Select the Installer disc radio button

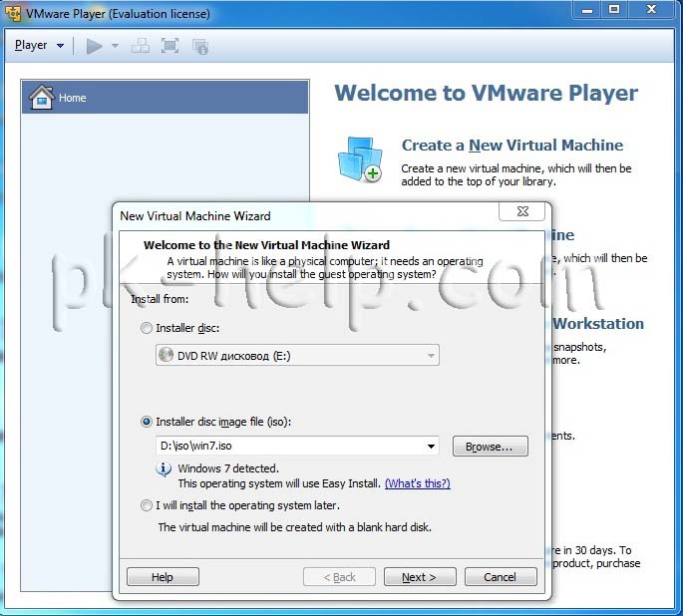pos(147,328)
